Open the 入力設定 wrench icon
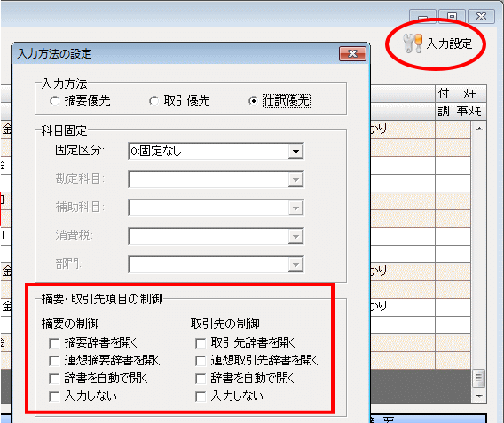Image resolution: width=504 pixels, height=423 pixels. coord(413,43)
